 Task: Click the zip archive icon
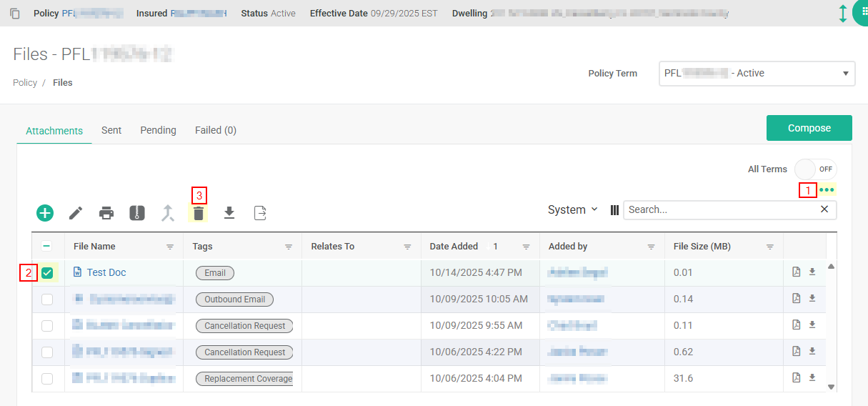tap(137, 213)
